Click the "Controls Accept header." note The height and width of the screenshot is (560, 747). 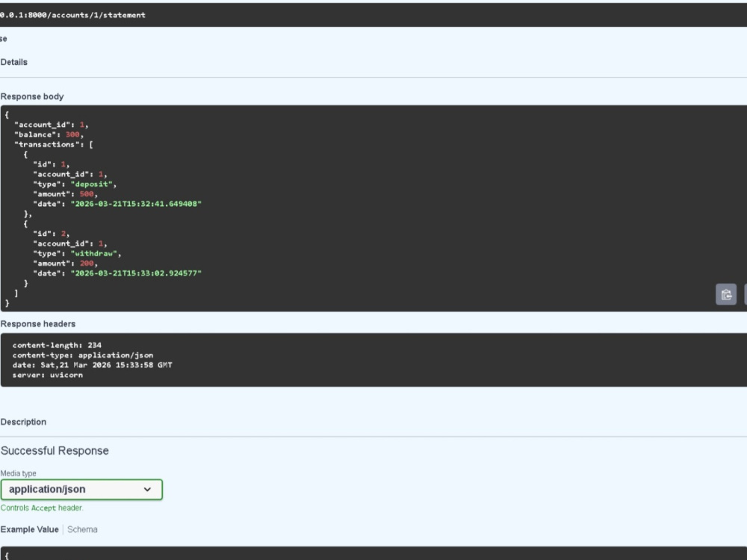42,508
